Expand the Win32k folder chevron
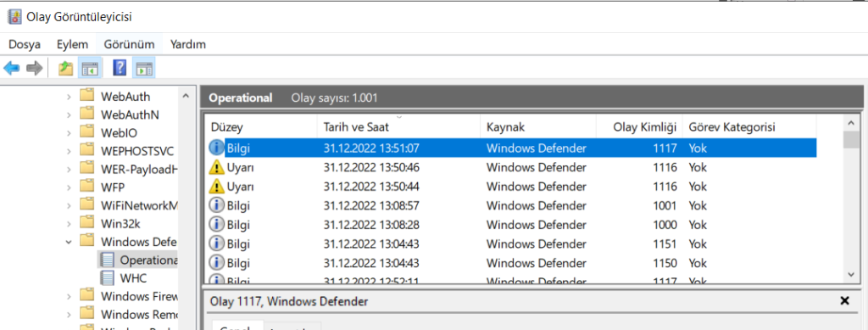The height and width of the screenshot is (330, 868). [69, 224]
